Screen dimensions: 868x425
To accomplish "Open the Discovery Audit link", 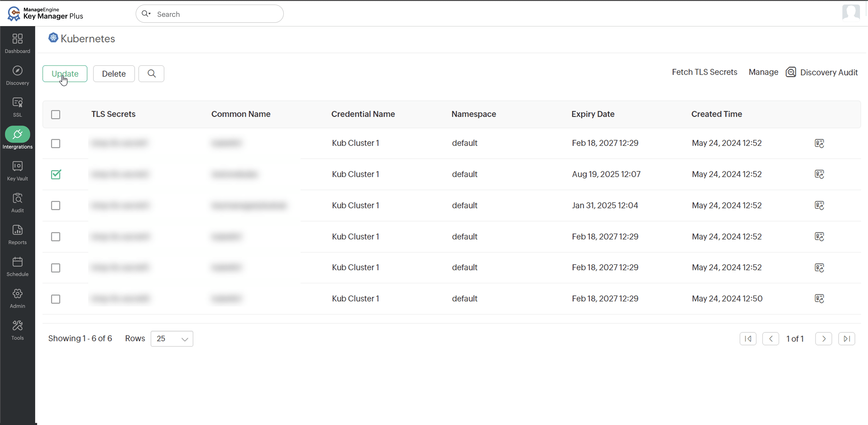I will click(829, 72).
